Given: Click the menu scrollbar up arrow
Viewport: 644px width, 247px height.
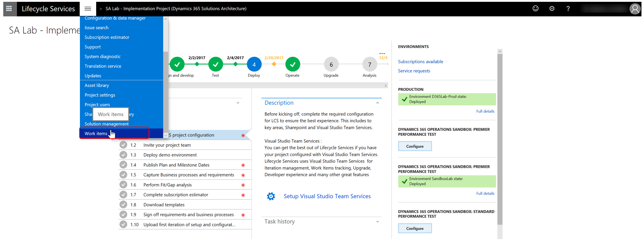Looking at the screenshot, I should point(166,19).
